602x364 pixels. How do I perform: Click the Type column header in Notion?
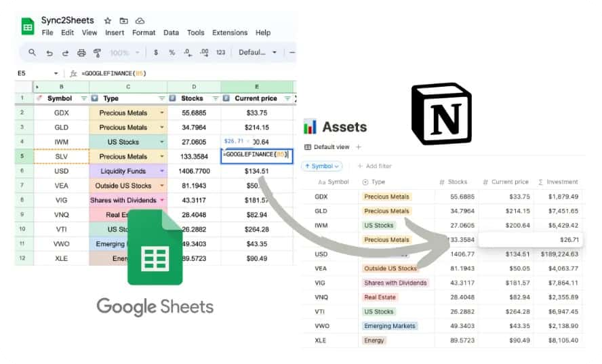point(374,182)
